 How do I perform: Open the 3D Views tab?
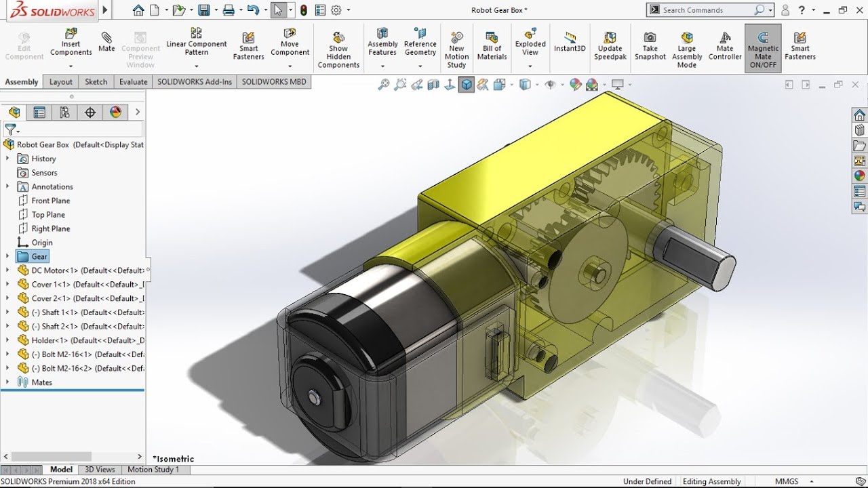coord(100,469)
